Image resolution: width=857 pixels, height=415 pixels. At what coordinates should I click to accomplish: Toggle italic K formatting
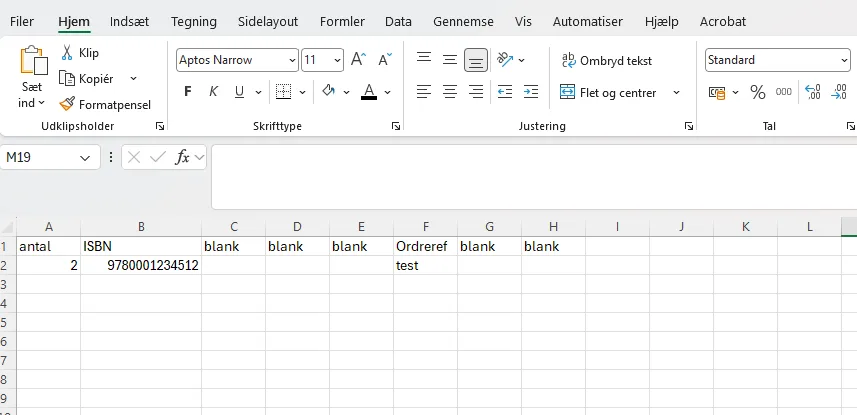coord(214,92)
